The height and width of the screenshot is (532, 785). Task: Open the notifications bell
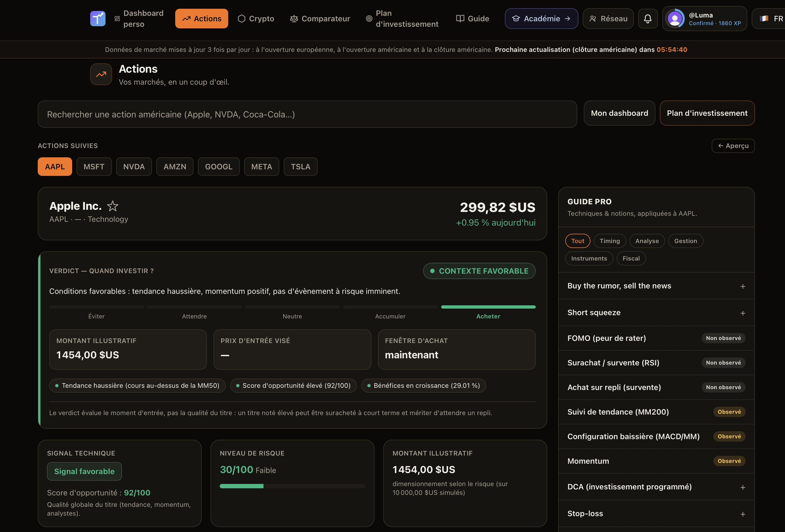pos(648,19)
